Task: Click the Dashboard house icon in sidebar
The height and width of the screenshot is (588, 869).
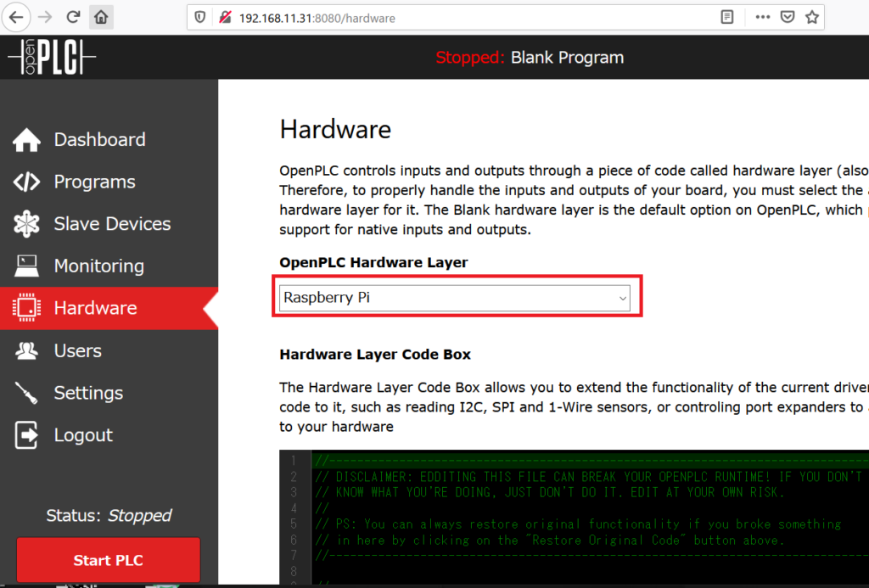Action: (x=26, y=140)
